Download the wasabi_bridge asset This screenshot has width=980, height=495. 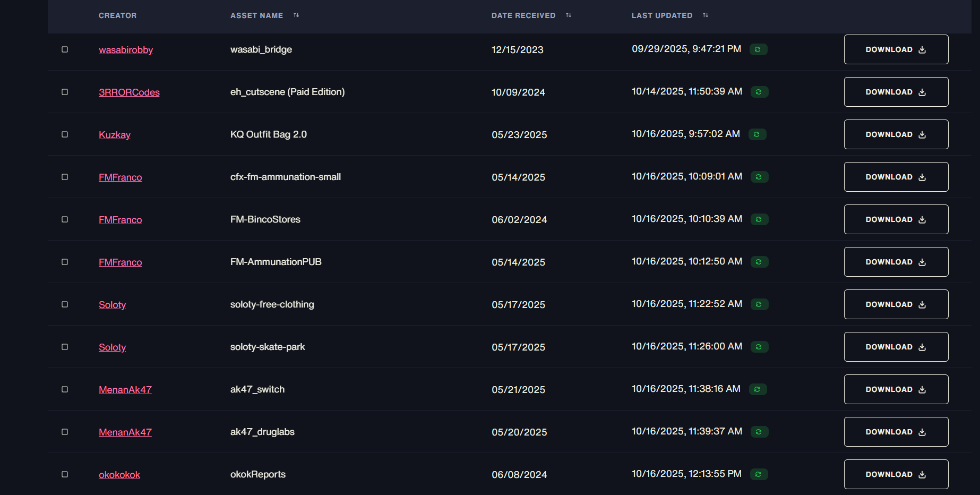(896, 49)
